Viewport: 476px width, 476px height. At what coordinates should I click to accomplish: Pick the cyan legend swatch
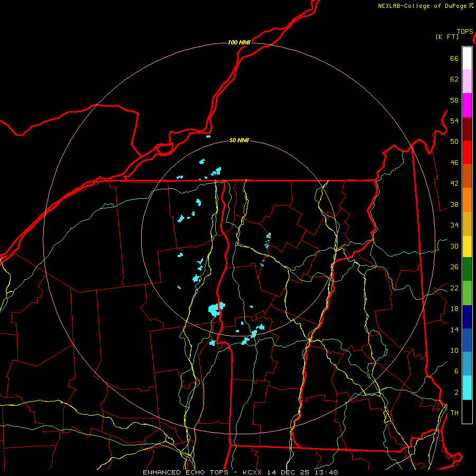467,388
